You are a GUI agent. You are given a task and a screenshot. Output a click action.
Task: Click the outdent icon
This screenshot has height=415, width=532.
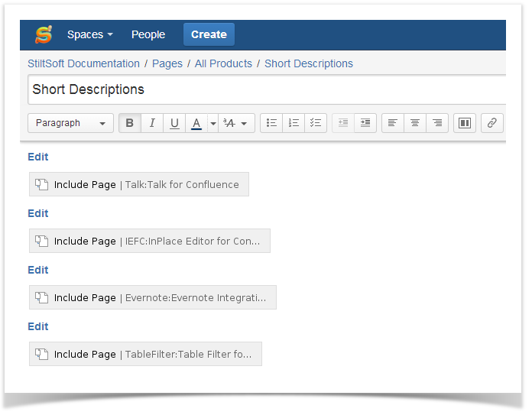click(x=343, y=123)
